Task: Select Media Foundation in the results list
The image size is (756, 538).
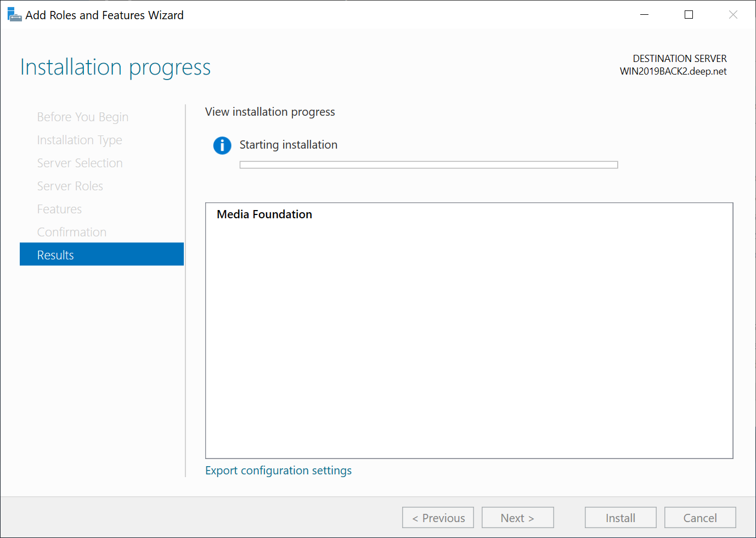Action: coord(264,214)
